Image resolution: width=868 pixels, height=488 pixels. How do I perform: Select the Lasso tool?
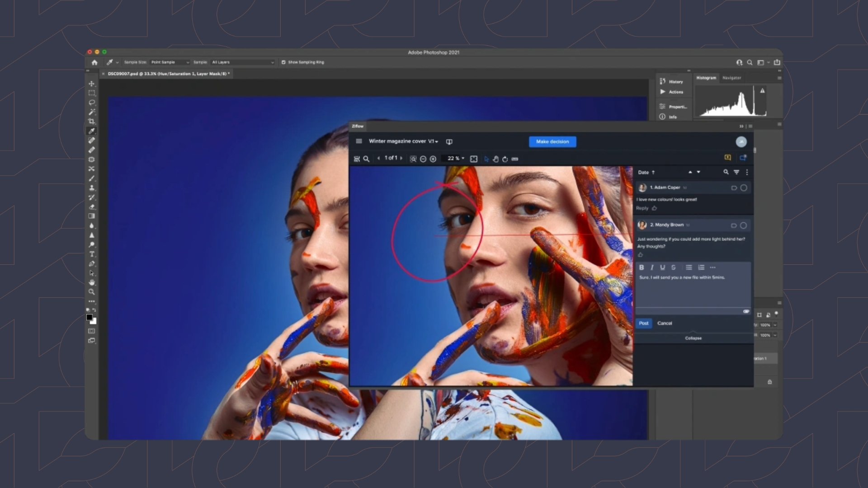point(92,103)
